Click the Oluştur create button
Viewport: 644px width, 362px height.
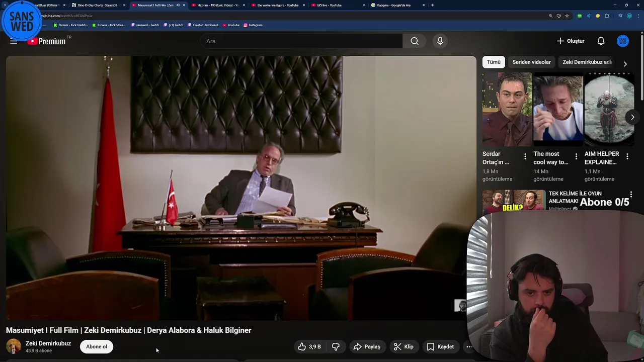tap(571, 41)
